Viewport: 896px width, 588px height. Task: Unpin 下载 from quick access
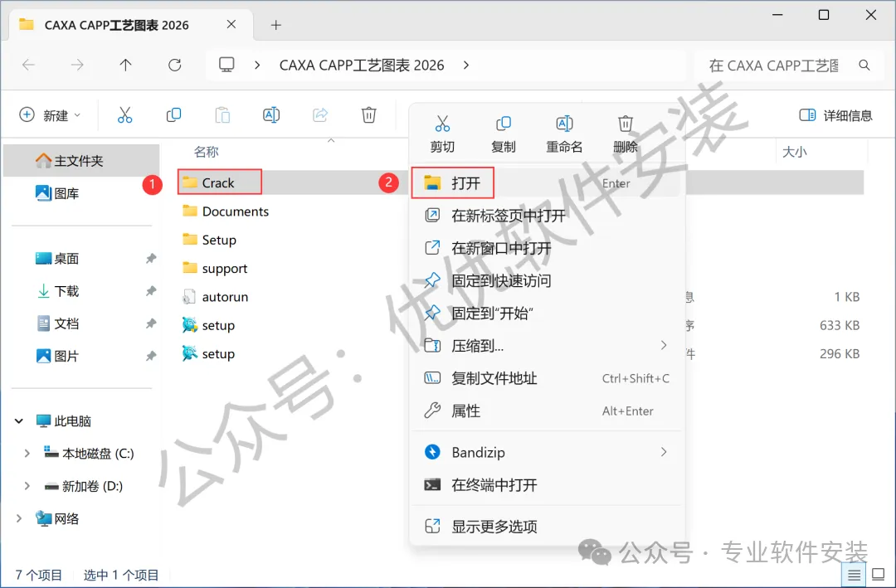click(x=151, y=291)
